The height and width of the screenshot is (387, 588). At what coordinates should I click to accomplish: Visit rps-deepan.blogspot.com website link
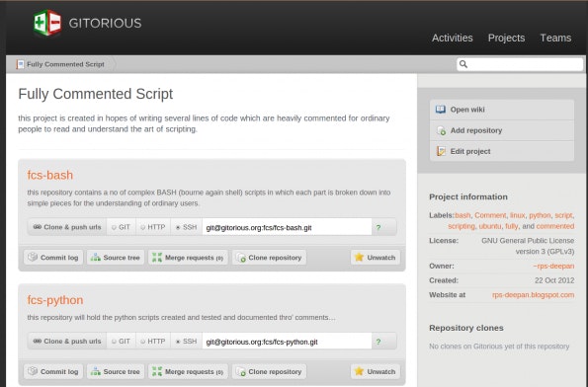click(533, 295)
